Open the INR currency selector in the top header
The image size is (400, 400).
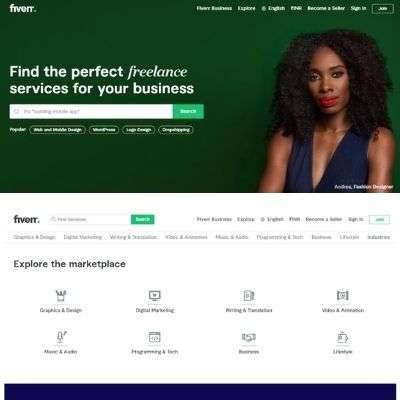coord(296,8)
